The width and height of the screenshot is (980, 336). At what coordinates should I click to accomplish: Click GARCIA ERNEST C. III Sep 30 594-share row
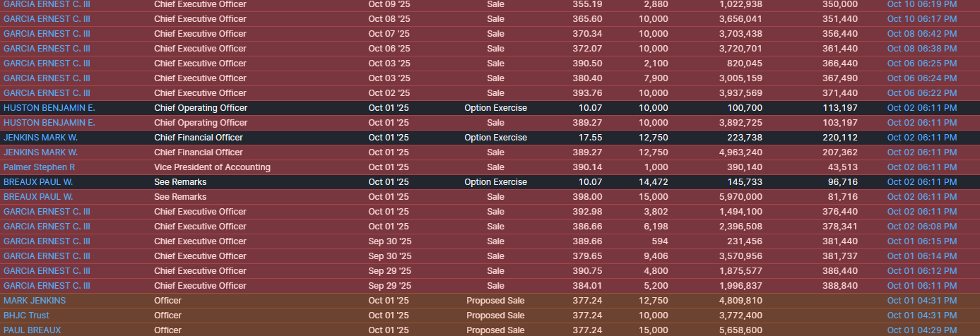[x=490, y=241]
